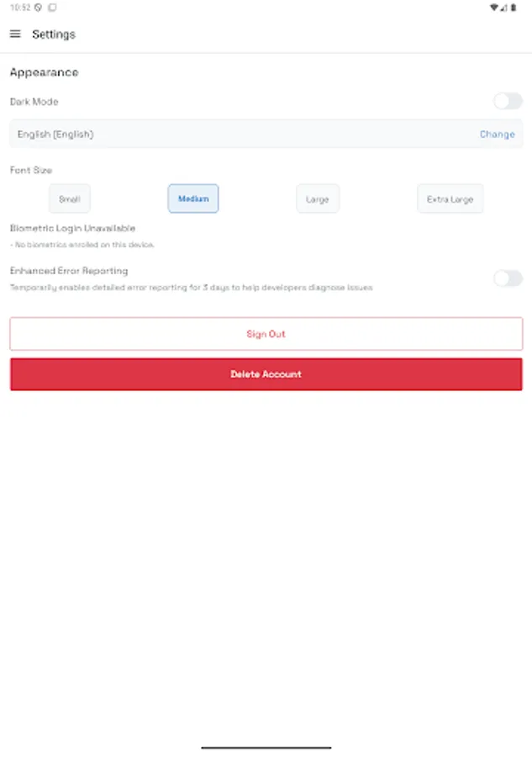Image resolution: width=532 pixels, height=757 pixels.
Task: Enable Dark Mode
Action: click(508, 101)
